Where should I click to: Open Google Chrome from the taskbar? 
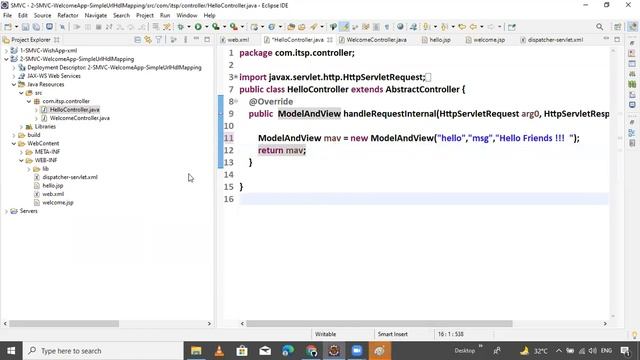pyautogui.click(x=311, y=351)
